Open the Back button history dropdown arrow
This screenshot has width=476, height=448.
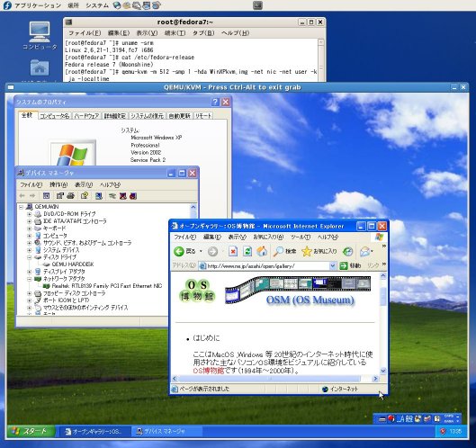pos(201,251)
